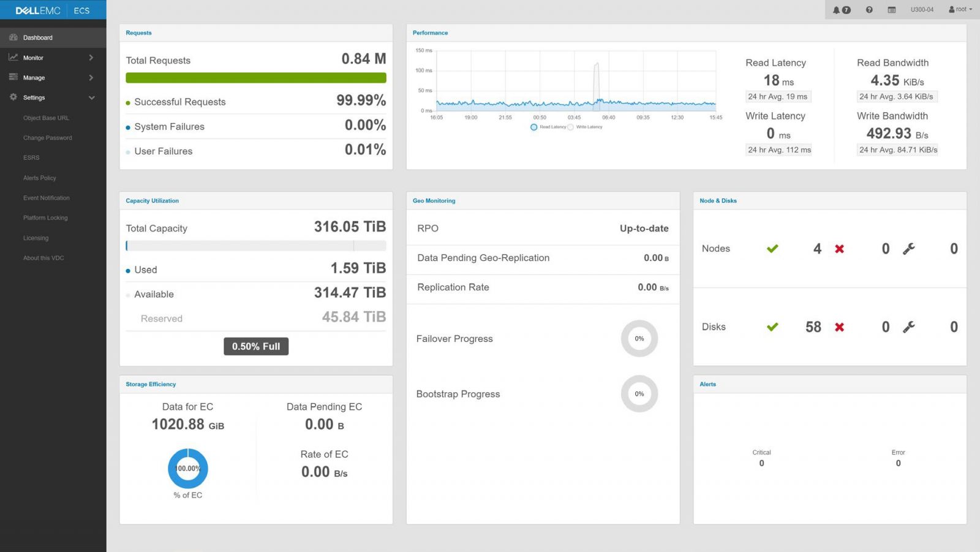Image resolution: width=980 pixels, height=552 pixels.
Task: Toggle the Read Latency legend marker
Action: pyautogui.click(x=534, y=127)
